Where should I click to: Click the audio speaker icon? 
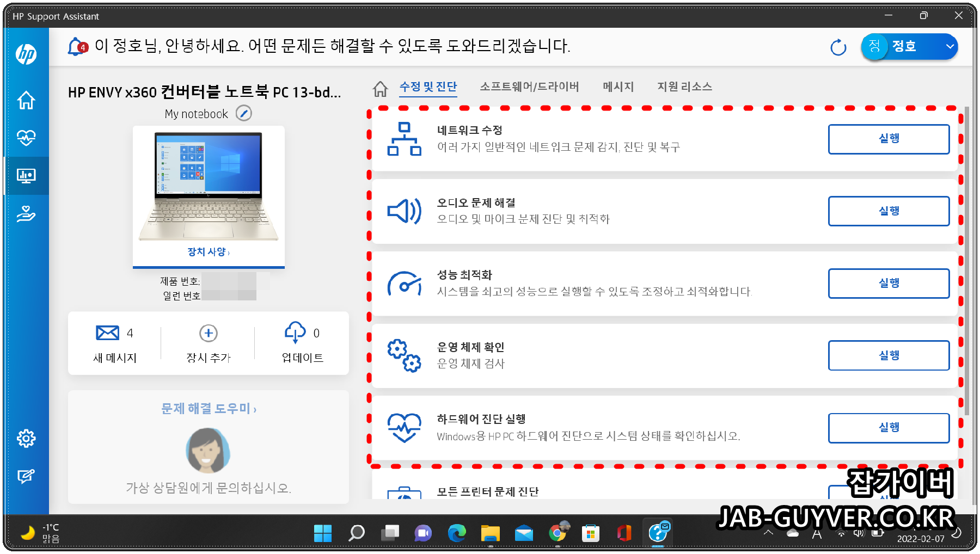[x=404, y=211]
